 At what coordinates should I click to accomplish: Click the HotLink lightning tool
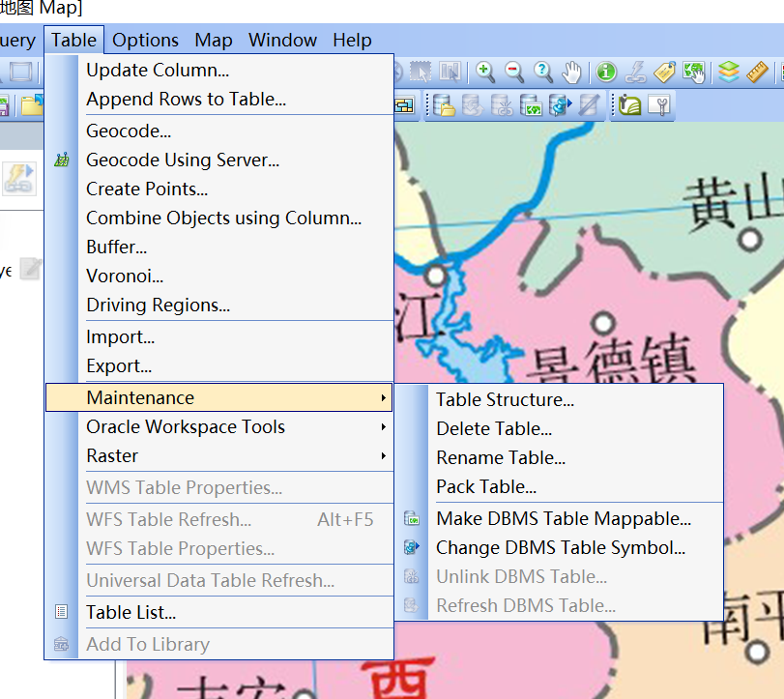point(635,72)
